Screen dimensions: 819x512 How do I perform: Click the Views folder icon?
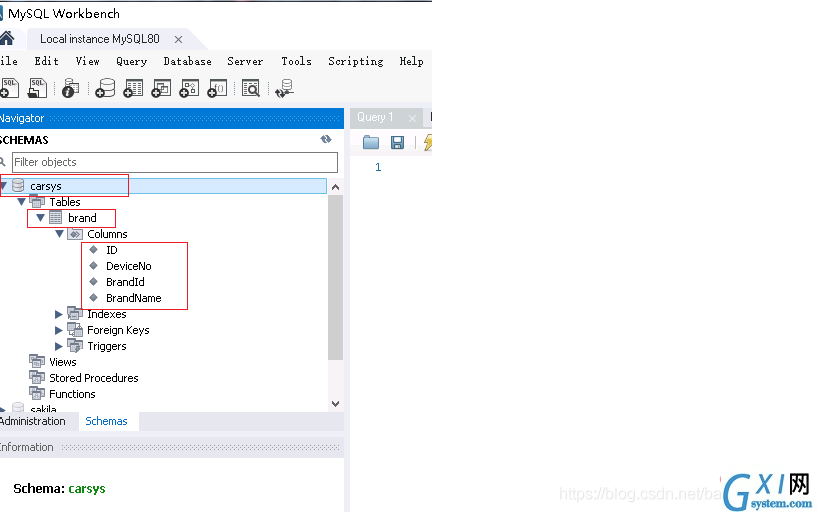click(x=37, y=362)
